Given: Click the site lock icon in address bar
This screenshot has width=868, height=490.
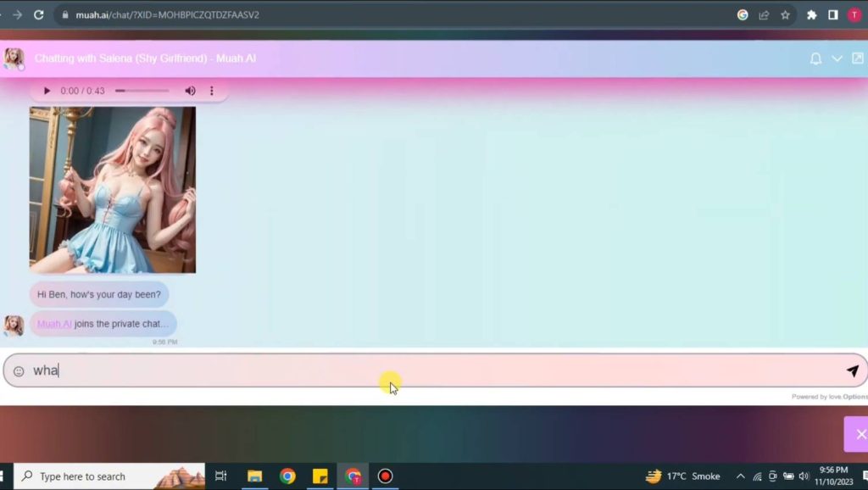Looking at the screenshot, I should coord(65,15).
